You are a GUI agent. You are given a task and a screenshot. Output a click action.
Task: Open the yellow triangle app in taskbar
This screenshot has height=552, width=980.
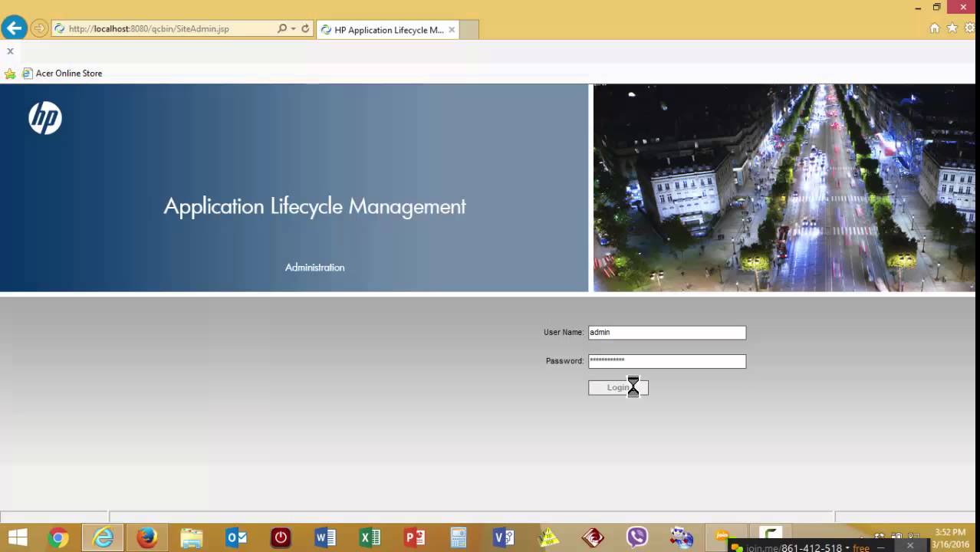(x=548, y=537)
